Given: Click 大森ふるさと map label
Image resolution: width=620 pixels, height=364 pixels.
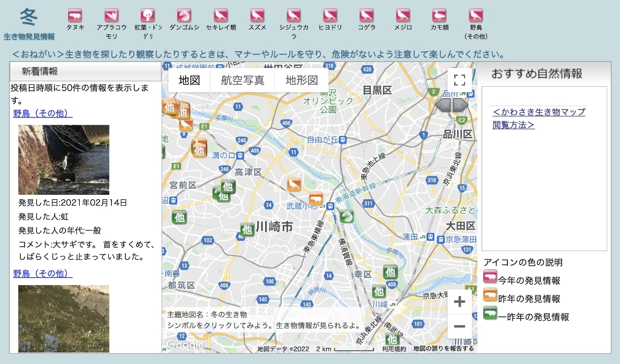Looking at the screenshot, I should (451, 210).
